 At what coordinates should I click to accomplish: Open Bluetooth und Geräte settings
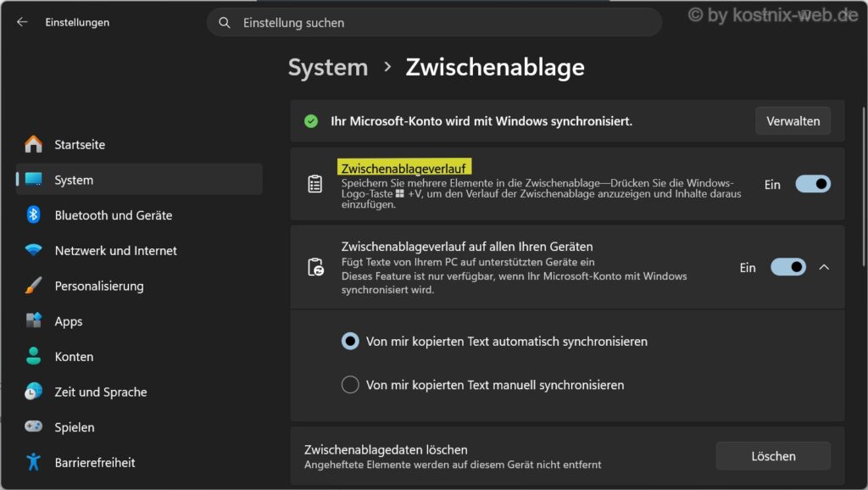[x=139, y=214]
